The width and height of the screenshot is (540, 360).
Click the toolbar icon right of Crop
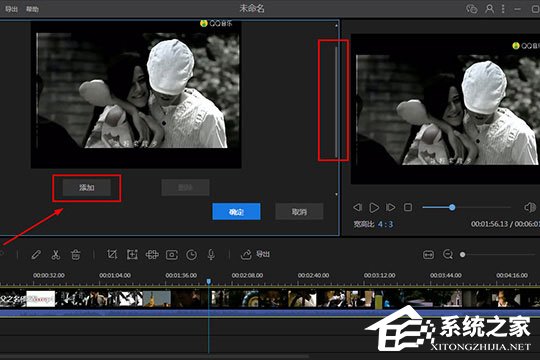pyautogui.click(x=132, y=255)
